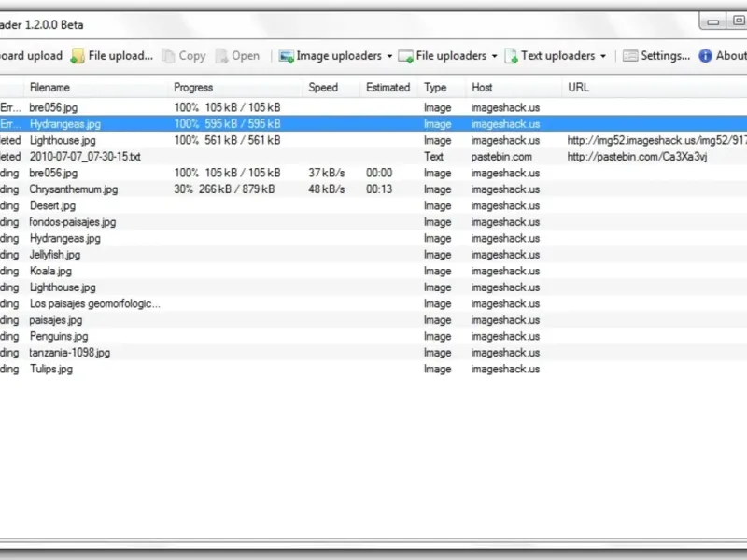Viewport: 747px width, 560px height.
Task: Click the File upload folder icon
Action: click(78, 56)
